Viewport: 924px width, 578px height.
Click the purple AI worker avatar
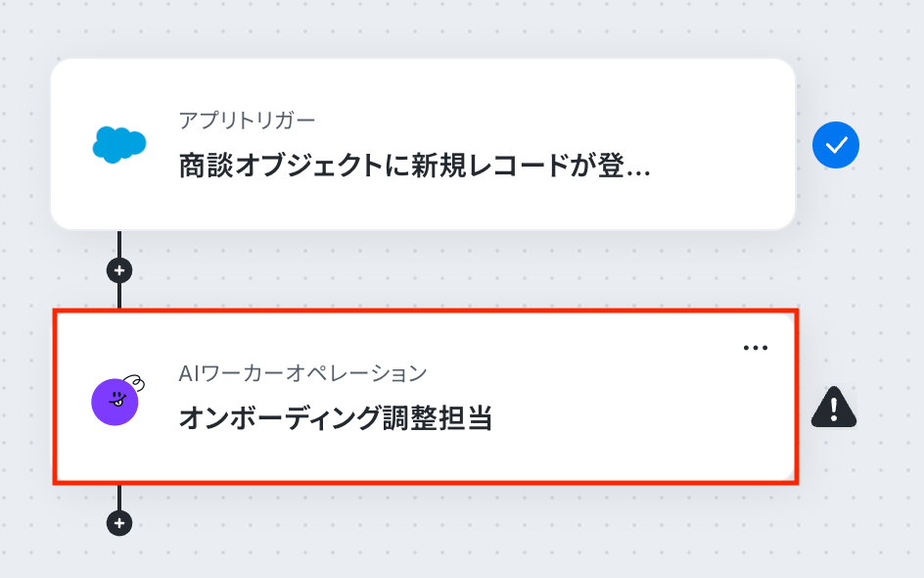[115, 403]
